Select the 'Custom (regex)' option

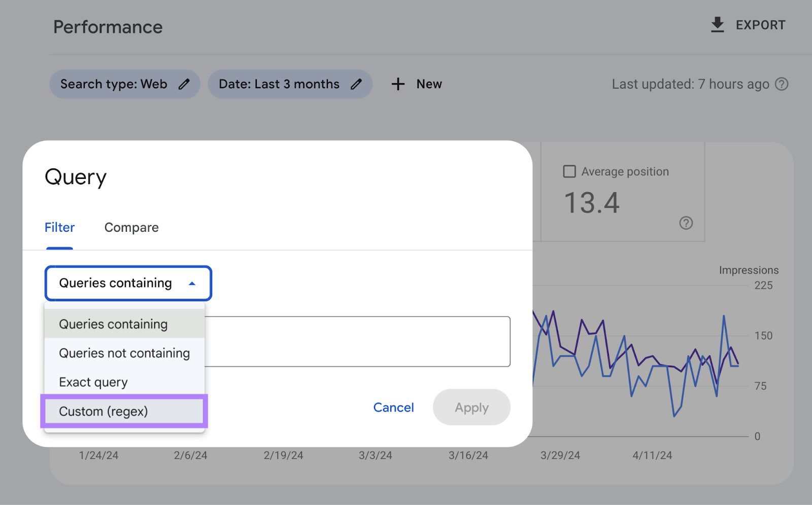[x=104, y=411]
